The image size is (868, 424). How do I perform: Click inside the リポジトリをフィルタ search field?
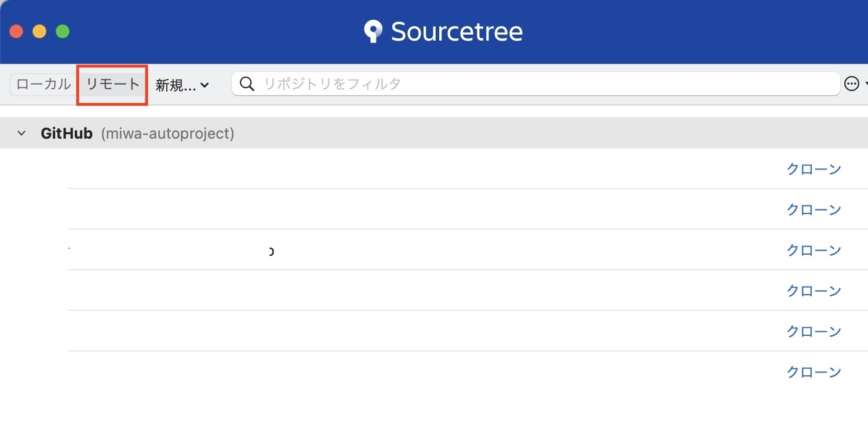pyautogui.click(x=521, y=84)
